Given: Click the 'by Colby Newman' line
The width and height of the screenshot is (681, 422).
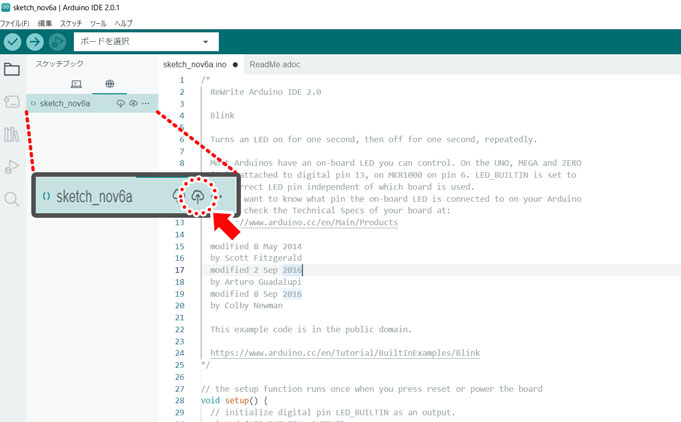Looking at the screenshot, I should (x=246, y=306).
